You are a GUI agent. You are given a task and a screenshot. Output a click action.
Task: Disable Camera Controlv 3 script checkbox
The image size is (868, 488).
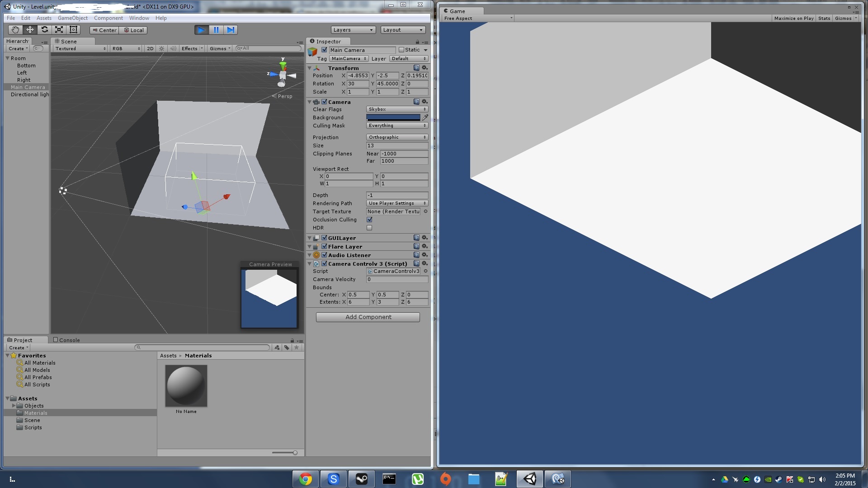[324, 263]
